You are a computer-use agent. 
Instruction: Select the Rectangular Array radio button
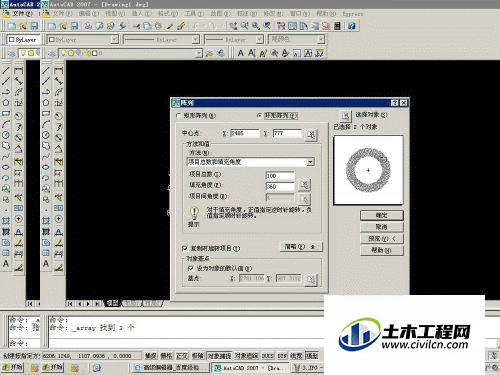(x=179, y=116)
